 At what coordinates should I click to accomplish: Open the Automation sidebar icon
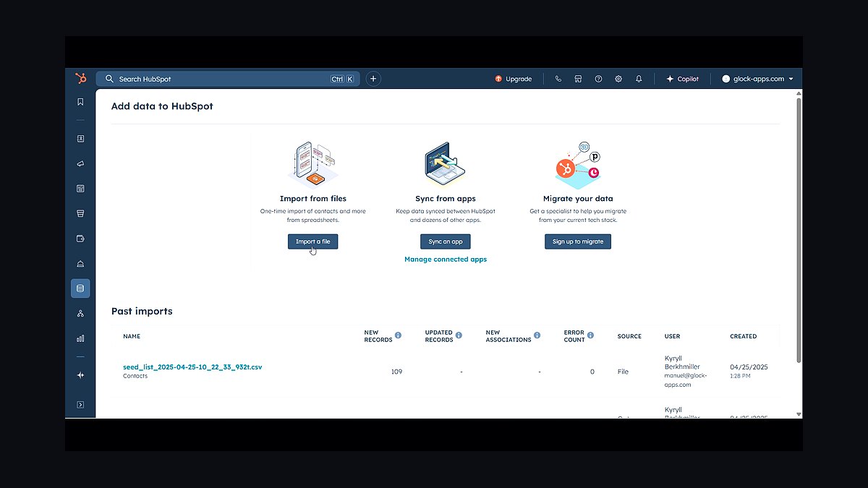(80, 313)
